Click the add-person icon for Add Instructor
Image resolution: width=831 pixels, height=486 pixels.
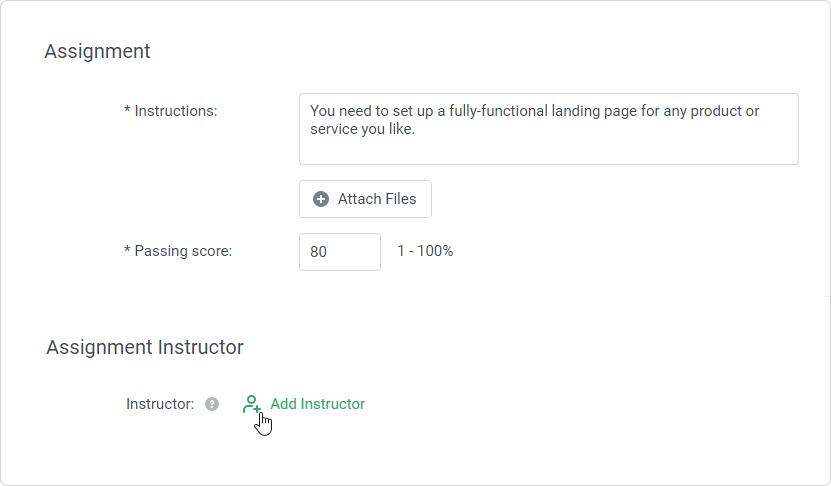252,404
